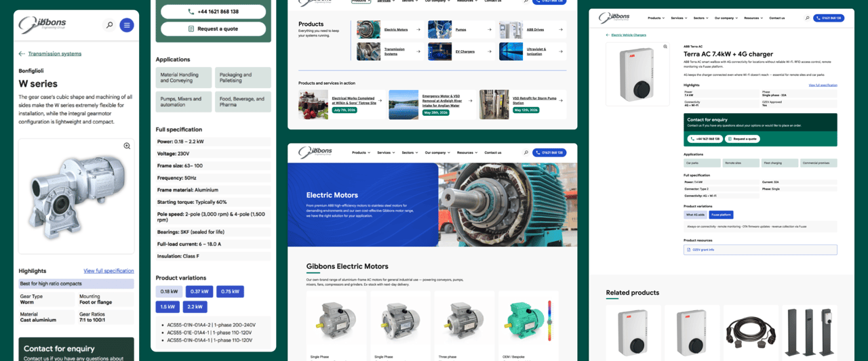Zoom the W series gearmotor image
Image resolution: width=868 pixels, height=361 pixels.
coord(127,146)
